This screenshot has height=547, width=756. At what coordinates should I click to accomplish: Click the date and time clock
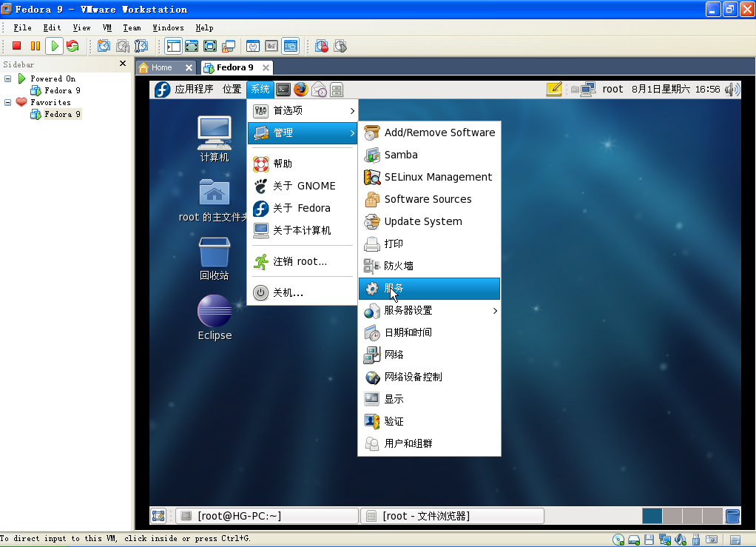point(675,90)
